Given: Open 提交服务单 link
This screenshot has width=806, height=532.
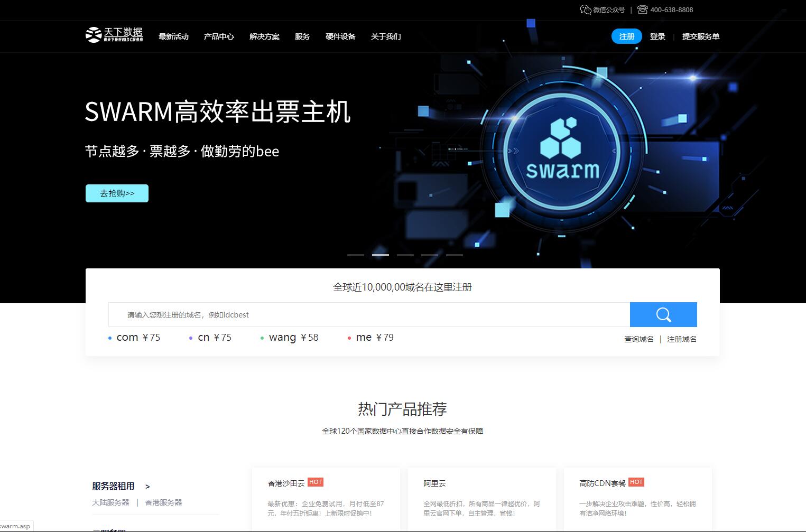Looking at the screenshot, I should click(x=701, y=36).
